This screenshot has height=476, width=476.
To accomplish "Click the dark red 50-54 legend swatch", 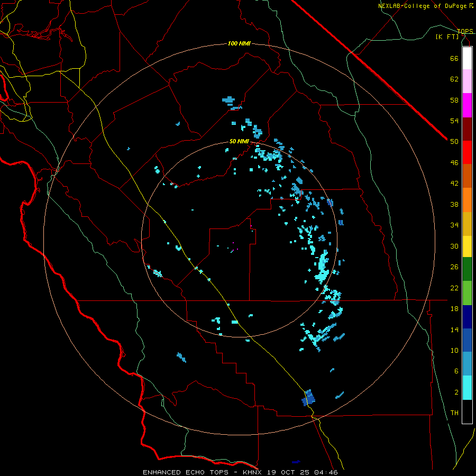I will coord(467,129).
